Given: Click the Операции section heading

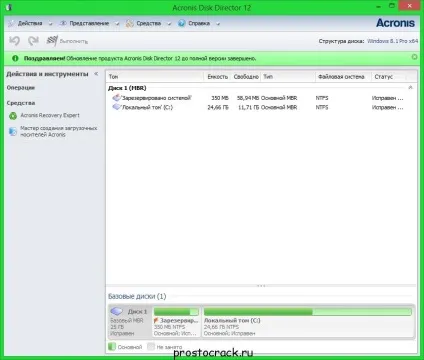Looking at the screenshot, I should point(21,88).
